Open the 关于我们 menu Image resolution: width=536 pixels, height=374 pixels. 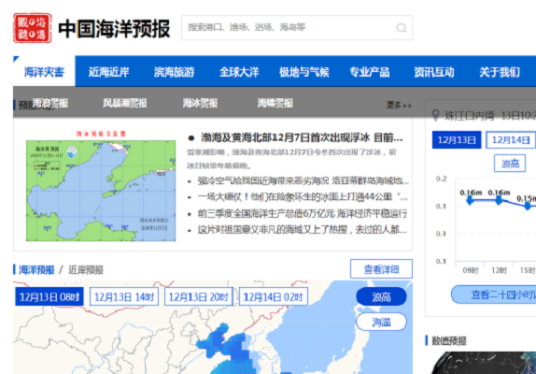[x=499, y=72]
